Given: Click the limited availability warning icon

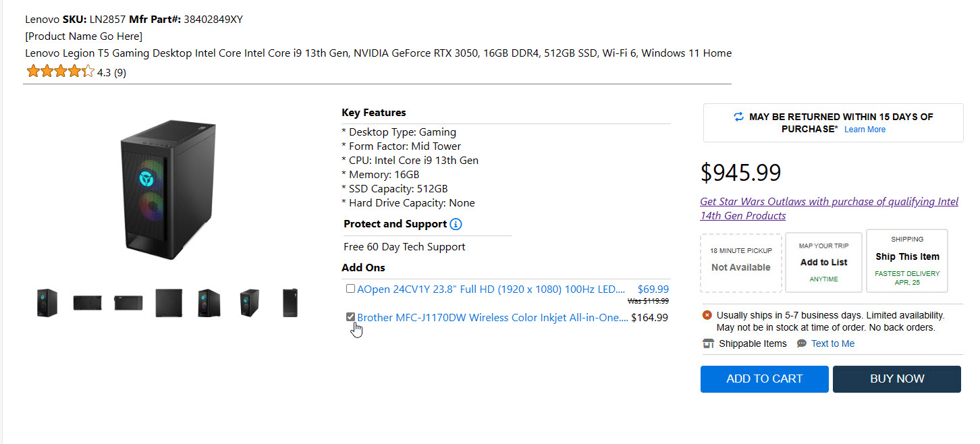Looking at the screenshot, I should pyautogui.click(x=707, y=315).
